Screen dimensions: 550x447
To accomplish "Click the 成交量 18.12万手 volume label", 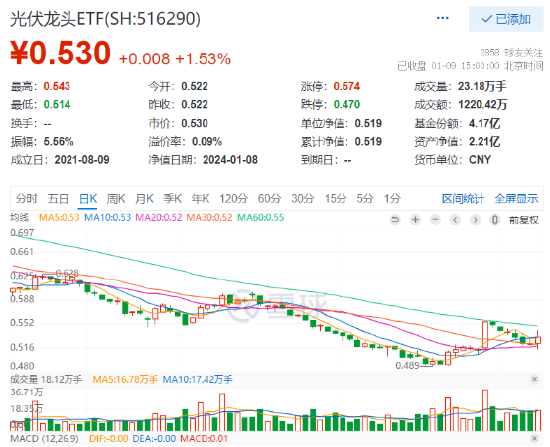I will [x=46, y=379].
